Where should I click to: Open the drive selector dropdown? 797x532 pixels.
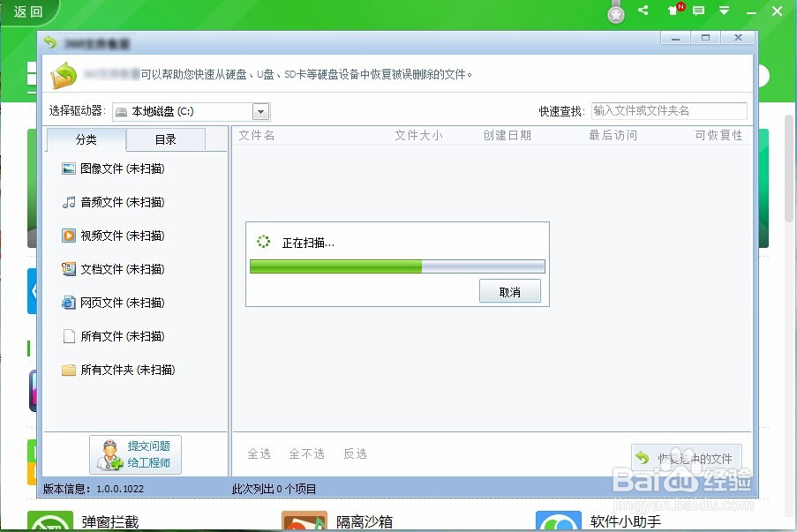coord(260,111)
